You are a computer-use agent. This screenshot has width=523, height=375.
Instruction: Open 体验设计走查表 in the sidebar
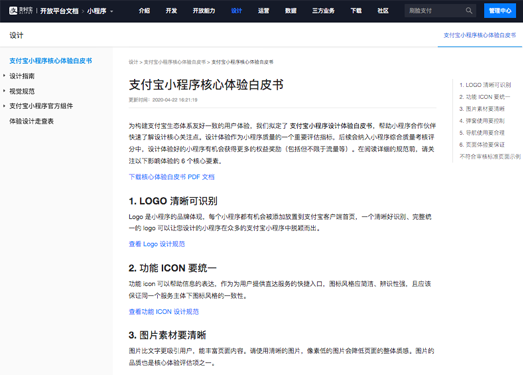click(31, 121)
